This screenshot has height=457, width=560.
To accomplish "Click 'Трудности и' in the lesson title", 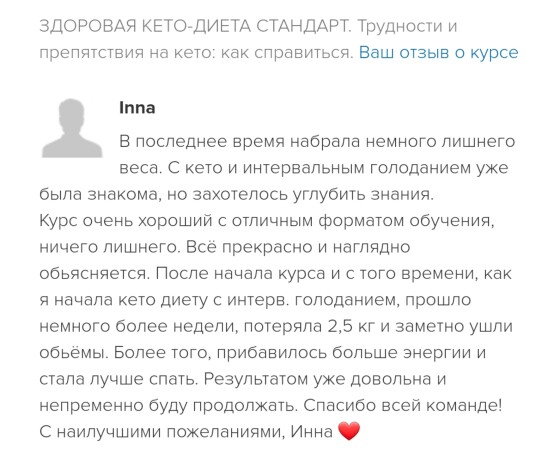I will [407, 26].
